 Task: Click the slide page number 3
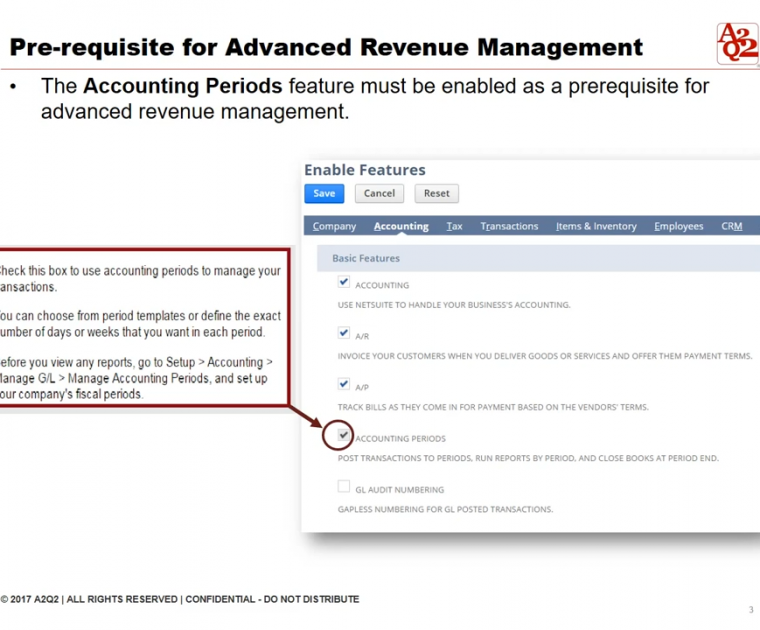click(750, 610)
